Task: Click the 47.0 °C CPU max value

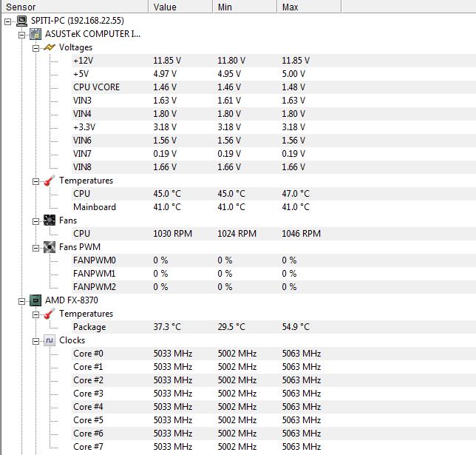Action: coord(296,194)
